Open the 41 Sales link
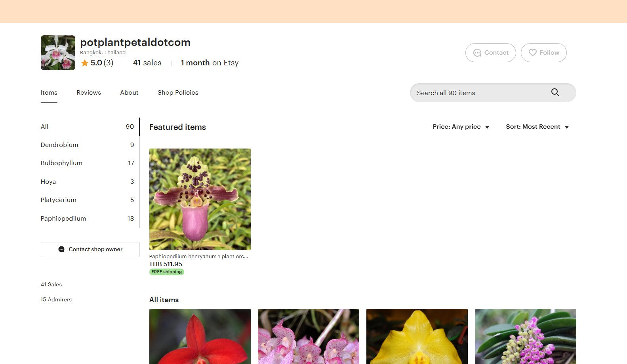Viewport: 627px width, 364px height. click(51, 284)
